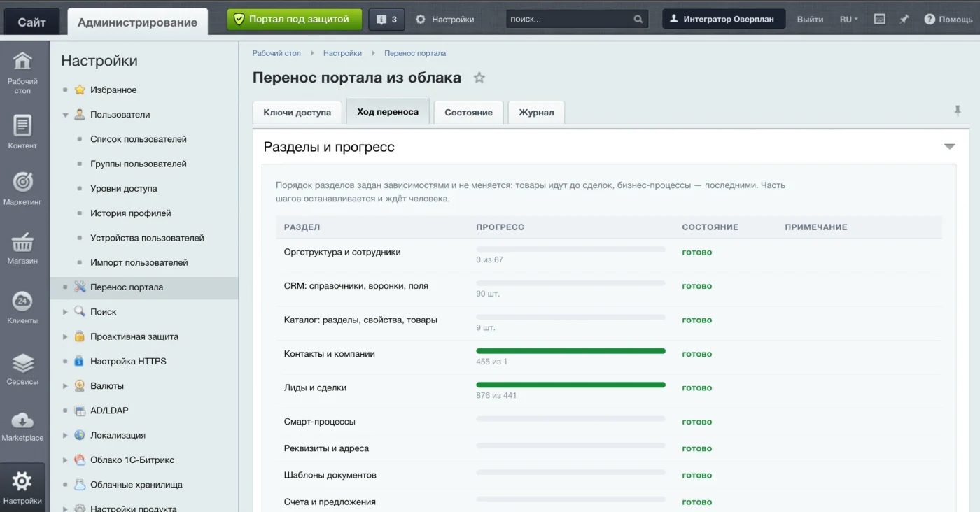Screen dimensions: 980x512
Task: Open the Маркетинг sidebar section
Action: (x=23, y=188)
